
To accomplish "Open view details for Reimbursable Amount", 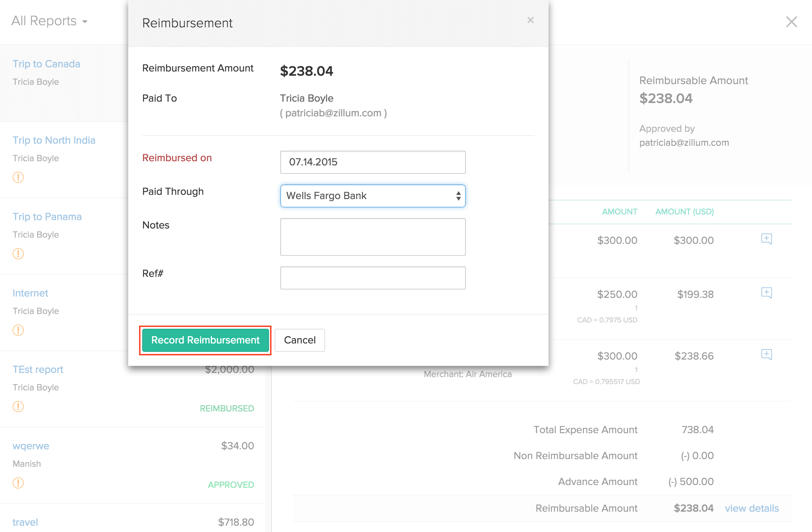I will coord(751,508).
